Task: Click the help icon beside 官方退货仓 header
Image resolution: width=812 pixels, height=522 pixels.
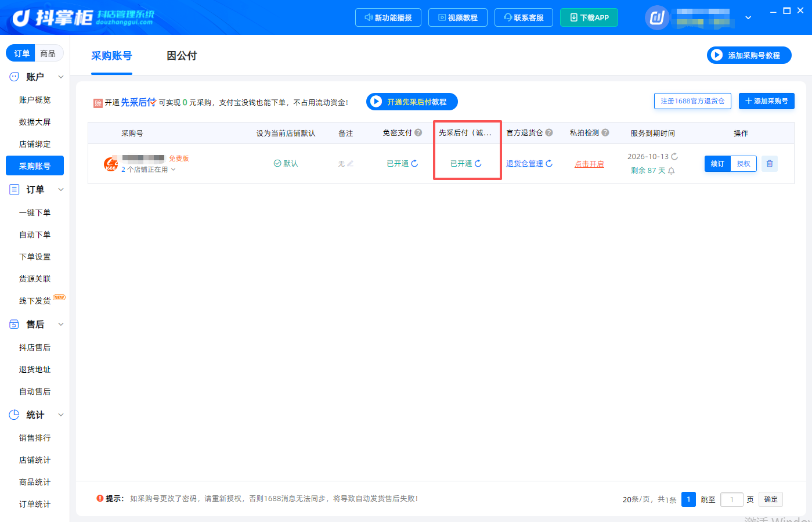Action: pyautogui.click(x=549, y=132)
